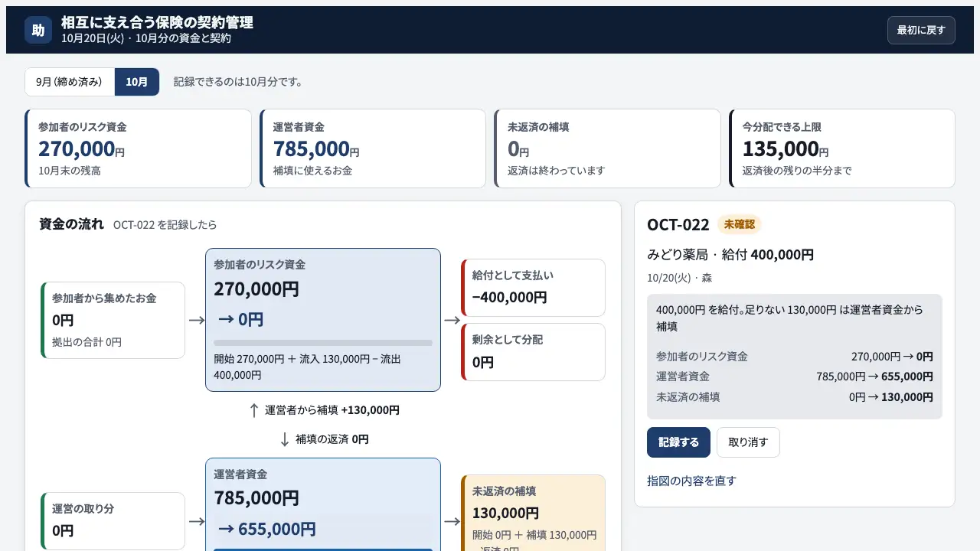Click the 取り消す button
The image size is (980, 551).
748,442
